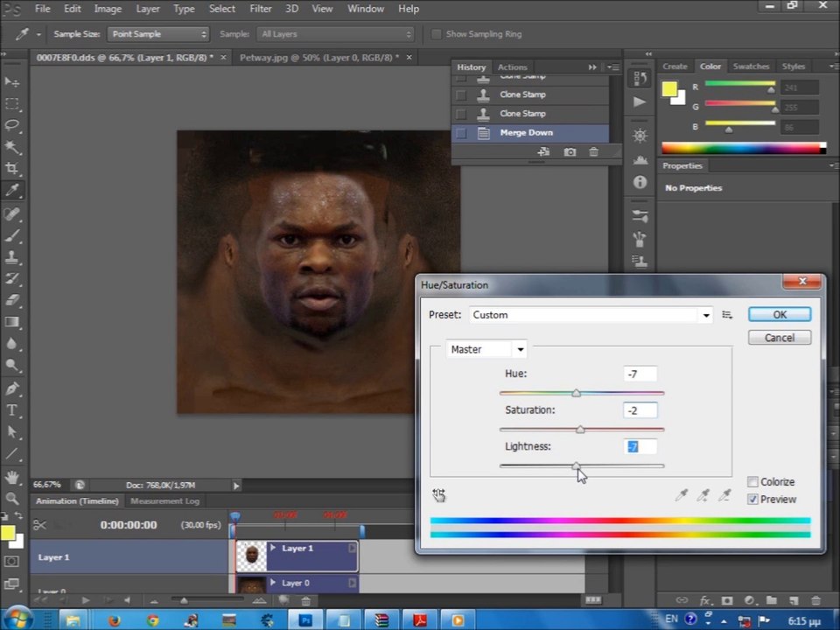Image resolution: width=840 pixels, height=630 pixels.
Task: Create new document from current state
Action: point(543,152)
